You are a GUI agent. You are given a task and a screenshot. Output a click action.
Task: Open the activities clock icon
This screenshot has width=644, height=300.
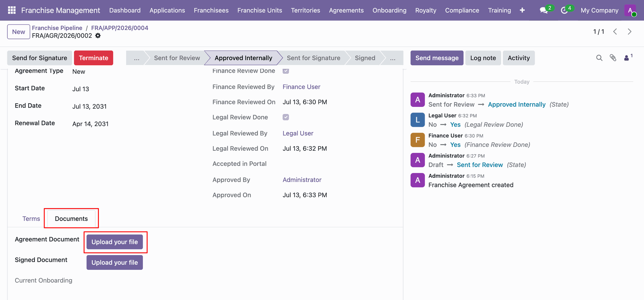tap(564, 10)
